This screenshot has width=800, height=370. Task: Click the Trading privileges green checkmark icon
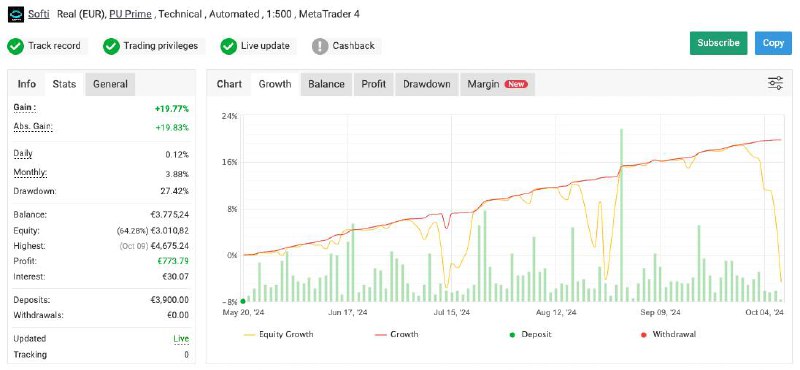click(111, 46)
